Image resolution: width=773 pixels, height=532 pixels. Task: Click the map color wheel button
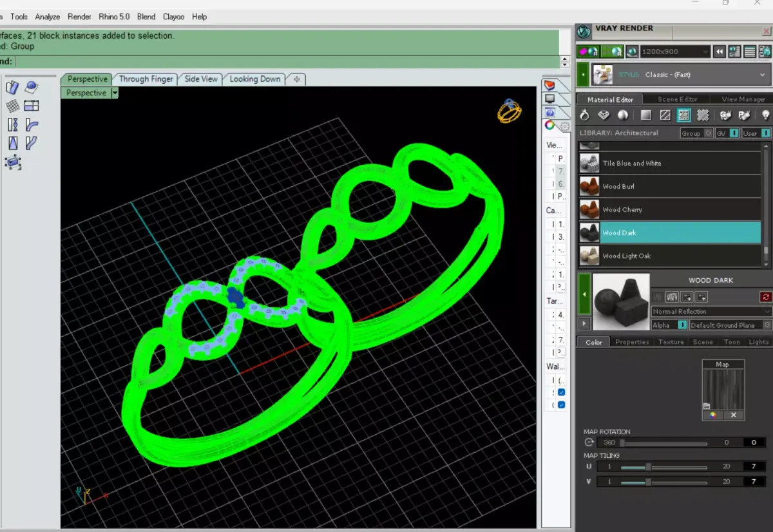712,415
